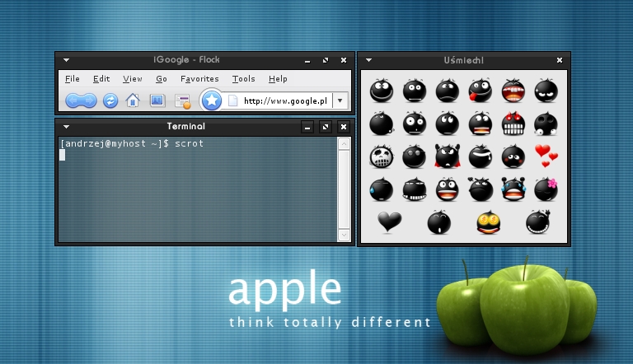
Task: Choose the smiley with popped-out eyeballs
Action: 546,124
